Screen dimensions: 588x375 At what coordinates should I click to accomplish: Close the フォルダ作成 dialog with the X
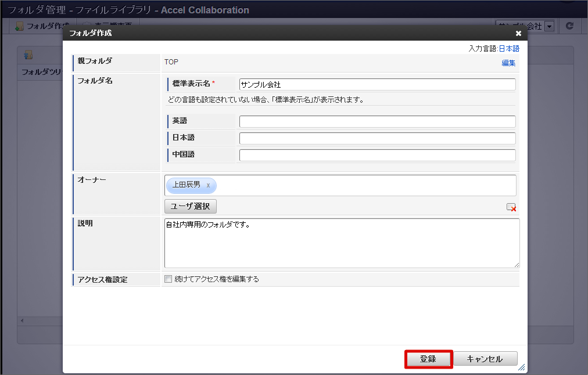pos(518,33)
